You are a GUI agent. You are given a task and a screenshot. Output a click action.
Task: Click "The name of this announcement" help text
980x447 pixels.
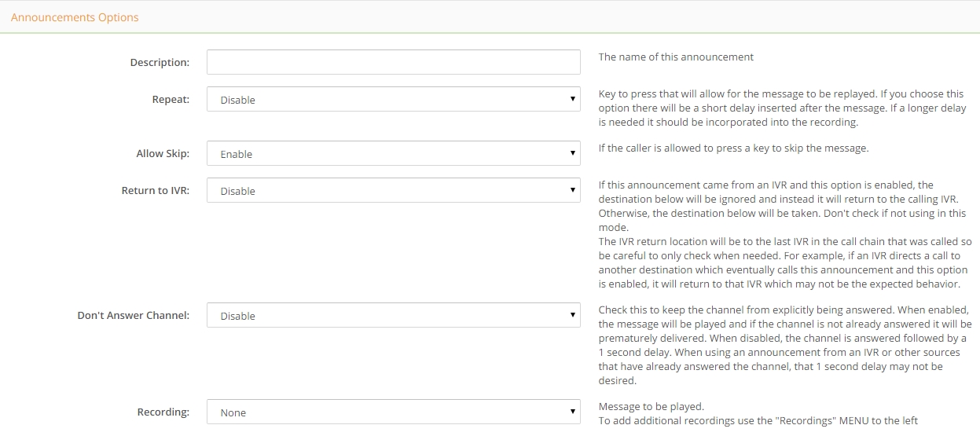676,57
